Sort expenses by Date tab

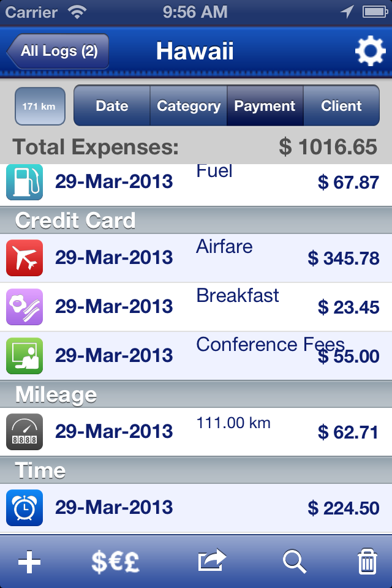[112, 106]
